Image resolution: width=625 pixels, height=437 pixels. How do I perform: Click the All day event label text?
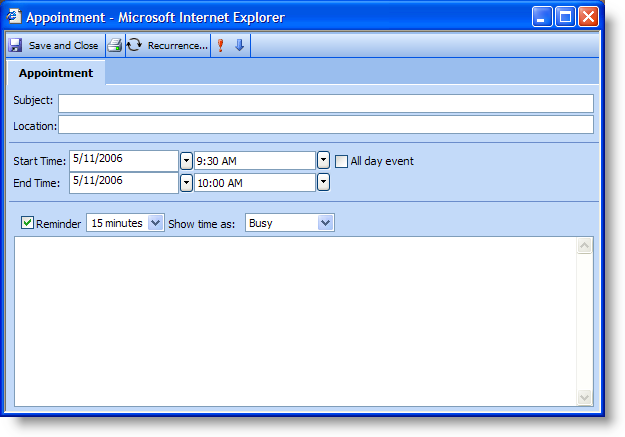coord(382,161)
